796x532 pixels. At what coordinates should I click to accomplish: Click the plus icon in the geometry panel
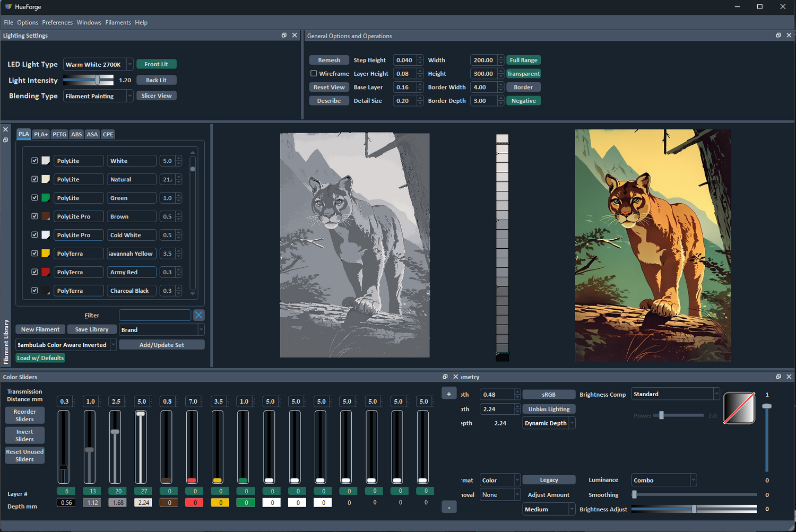[449, 393]
